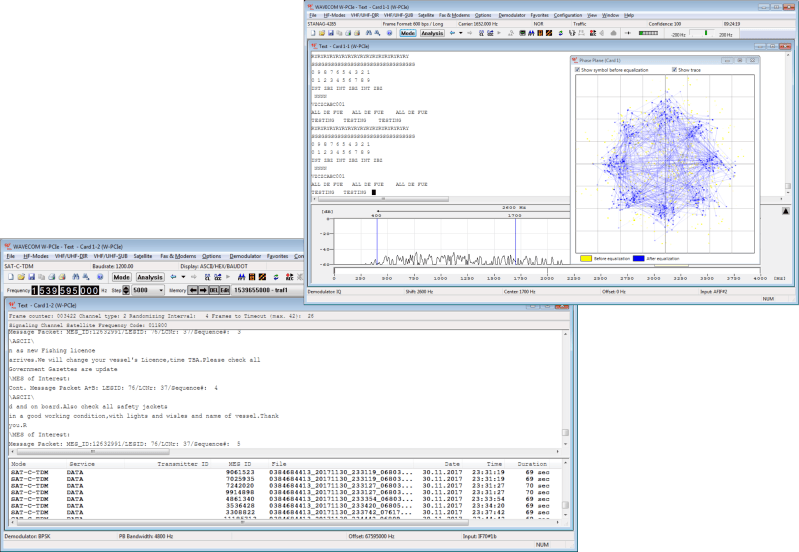Image resolution: width=799 pixels, height=552 pixels.
Task: Click Analysis button in Card 1-1 toolbar
Action: click(x=432, y=33)
